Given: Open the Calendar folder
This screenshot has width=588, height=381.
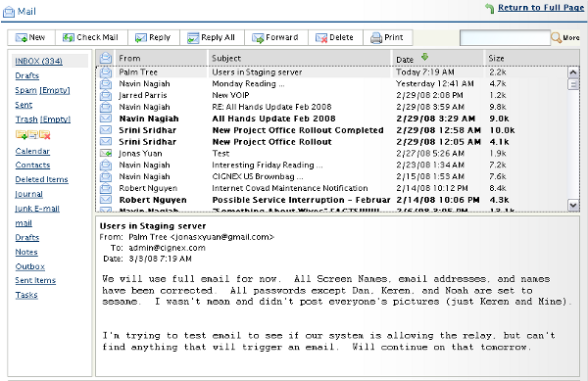Looking at the screenshot, I should (32, 151).
